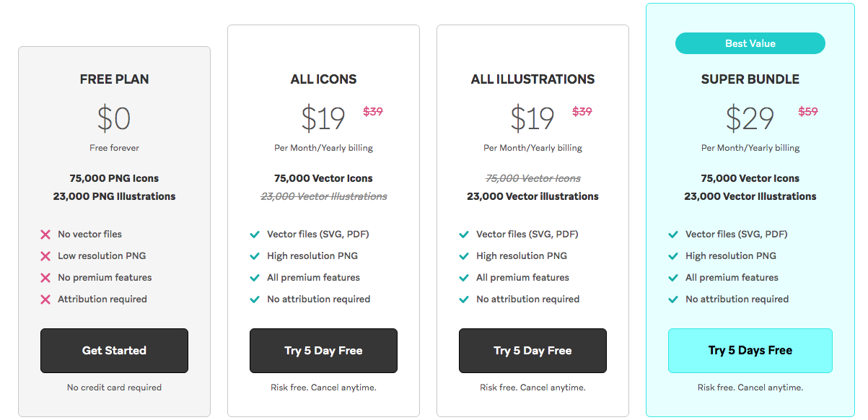Image resolution: width=868 pixels, height=420 pixels.
Task: Click the checkmark beside All Icons Vector files
Action: (255, 235)
